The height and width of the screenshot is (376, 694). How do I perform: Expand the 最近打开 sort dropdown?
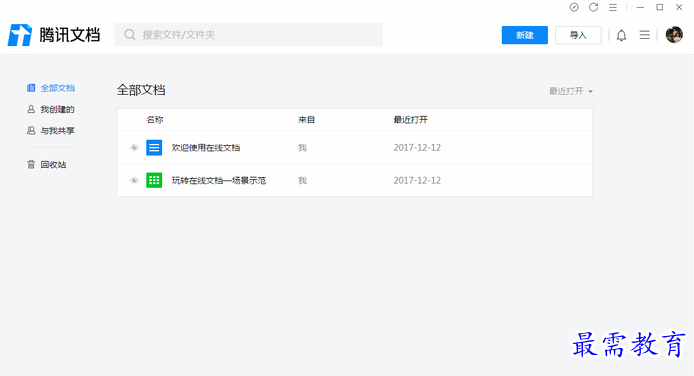click(x=571, y=91)
